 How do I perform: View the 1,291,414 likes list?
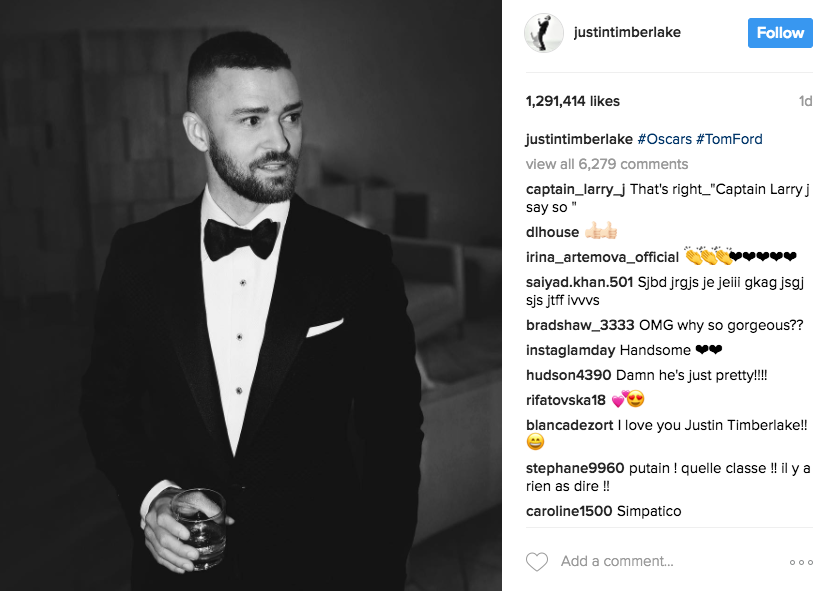pos(572,101)
